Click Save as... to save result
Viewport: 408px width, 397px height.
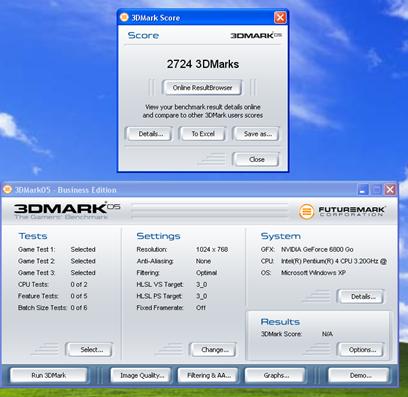point(256,134)
